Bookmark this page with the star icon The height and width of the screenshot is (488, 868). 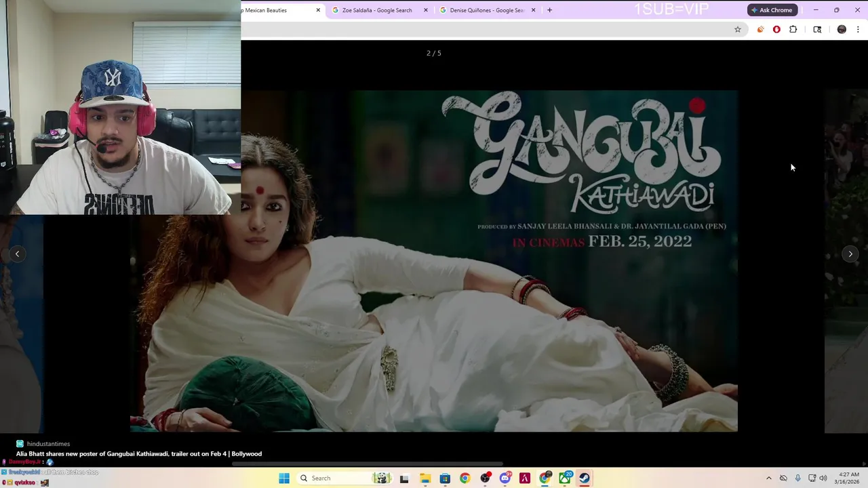(x=738, y=29)
